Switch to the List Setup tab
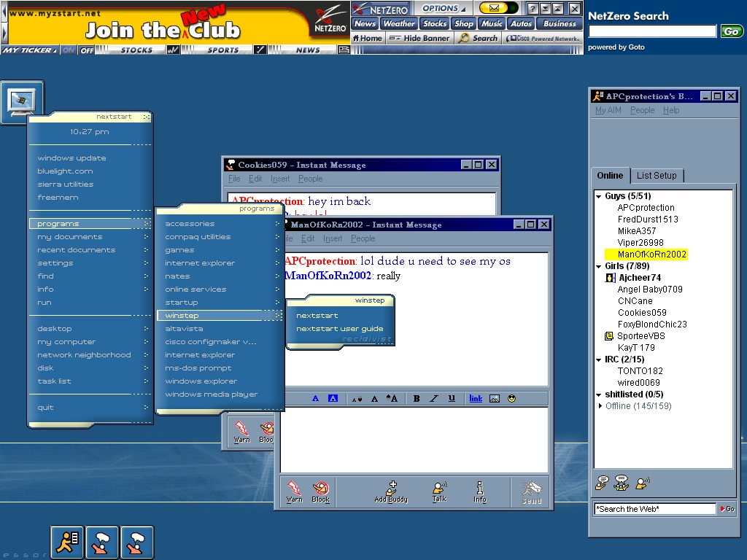The width and height of the screenshot is (747, 560). click(657, 175)
